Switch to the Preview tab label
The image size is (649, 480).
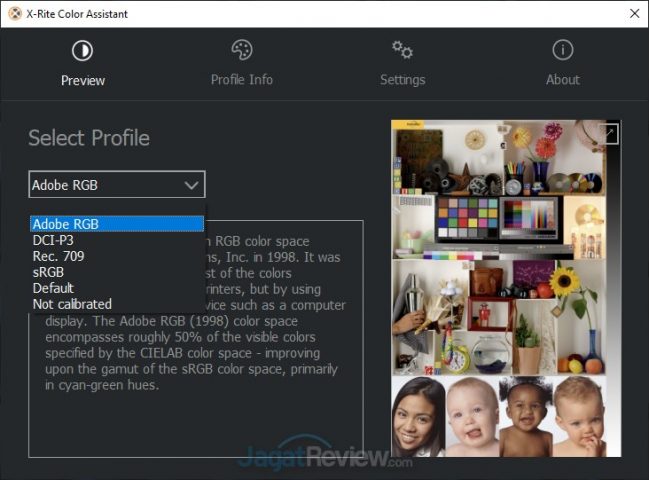tap(82, 80)
